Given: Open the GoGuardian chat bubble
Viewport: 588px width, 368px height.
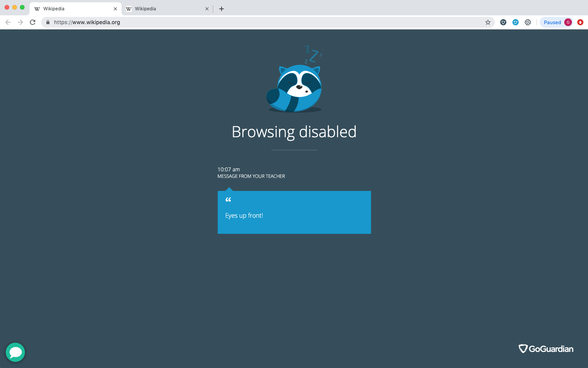Looking at the screenshot, I should pyautogui.click(x=15, y=352).
